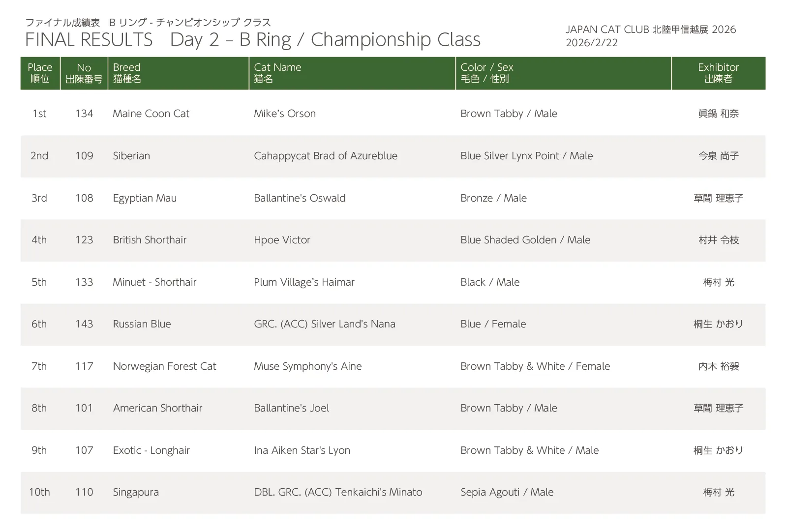The height and width of the screenshot is (532, 787).
Task: Click the Egyptian Mau breed cell
Action: coord(145,198)
